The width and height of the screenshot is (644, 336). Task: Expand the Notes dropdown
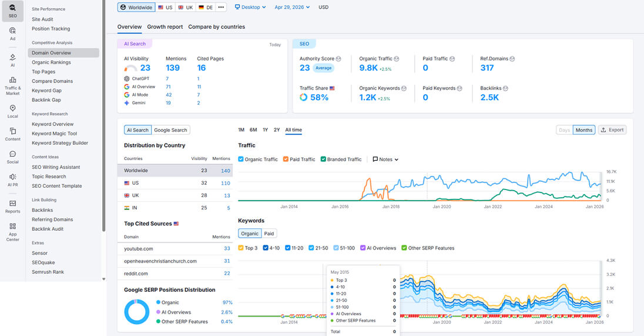click(x=385, y=159)
